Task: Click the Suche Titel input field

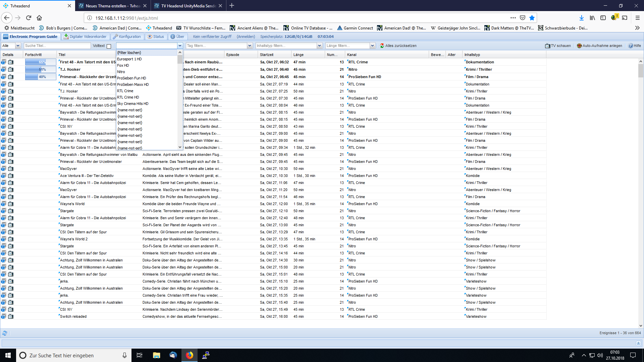Action: click(x=57, y=46)
